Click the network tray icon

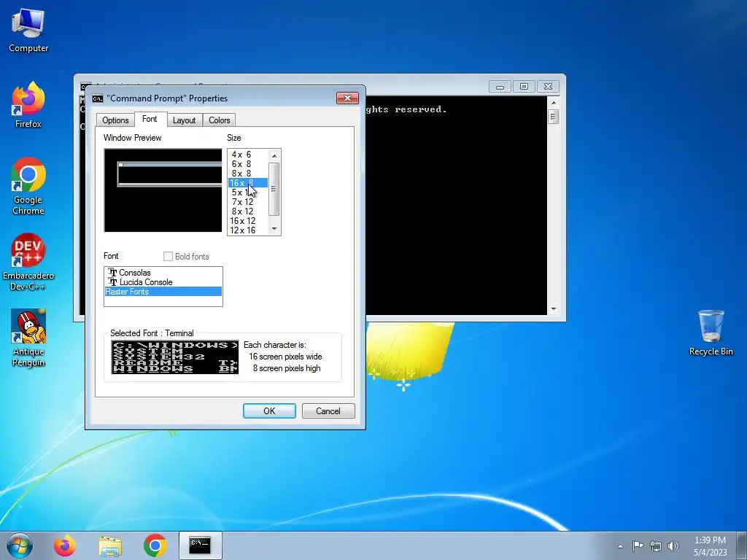click(656, 546)
